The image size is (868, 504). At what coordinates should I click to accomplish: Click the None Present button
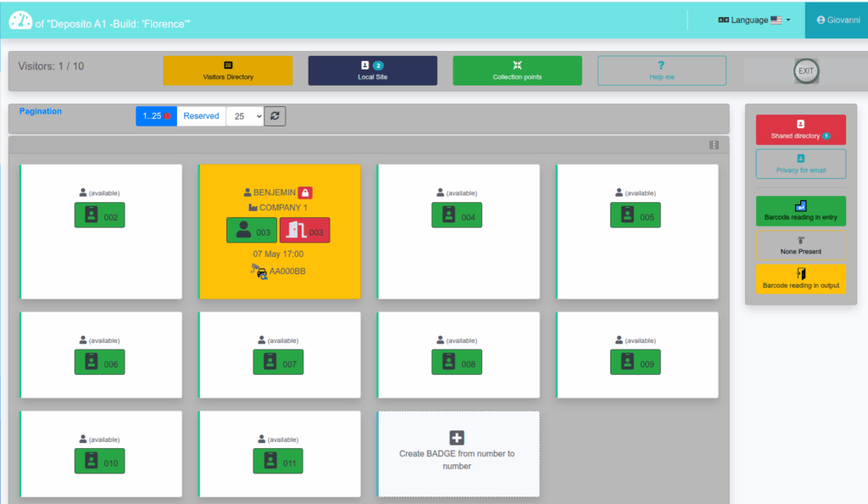800,245
